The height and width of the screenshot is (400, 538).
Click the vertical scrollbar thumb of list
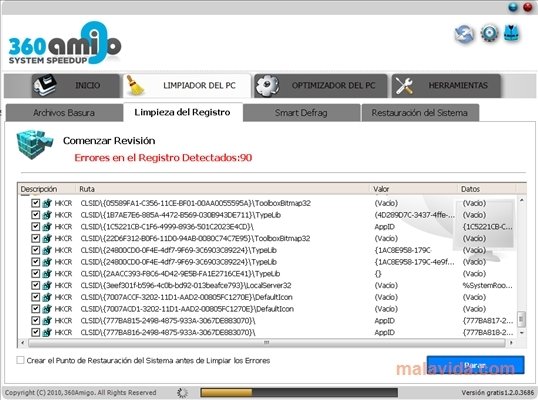pos(521,319)
